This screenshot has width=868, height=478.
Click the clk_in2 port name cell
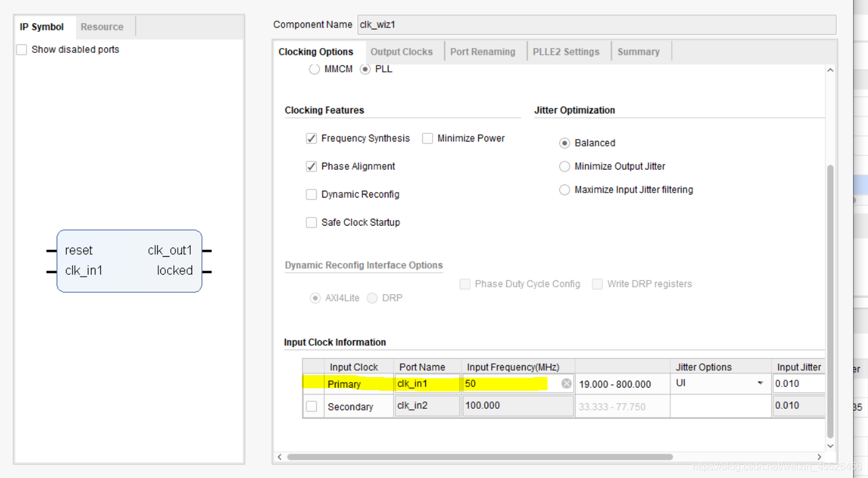point(427,406)
